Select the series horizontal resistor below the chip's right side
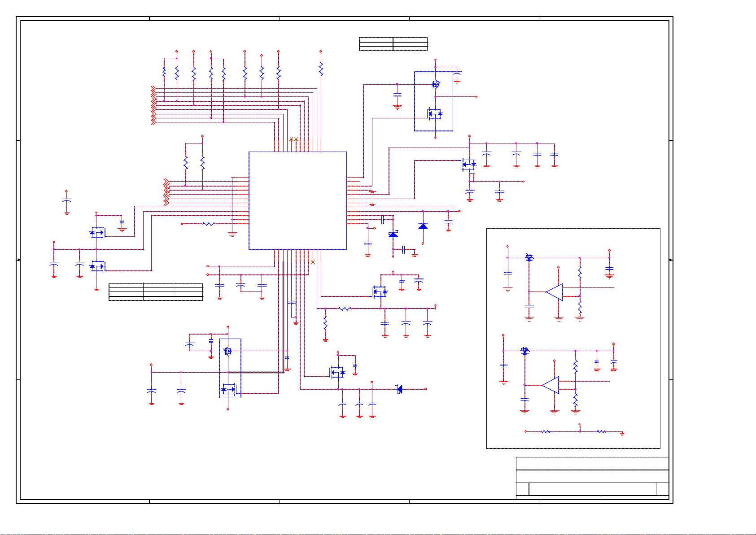This screenshot has width=756, height=535. pyautogui.click(x=345, y=308)
